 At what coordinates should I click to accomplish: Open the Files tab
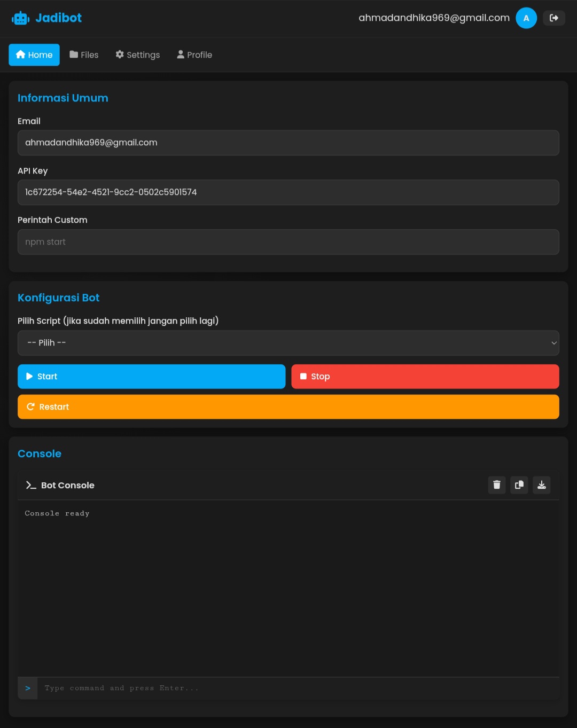pyautogui.click(x=84, y=55)
